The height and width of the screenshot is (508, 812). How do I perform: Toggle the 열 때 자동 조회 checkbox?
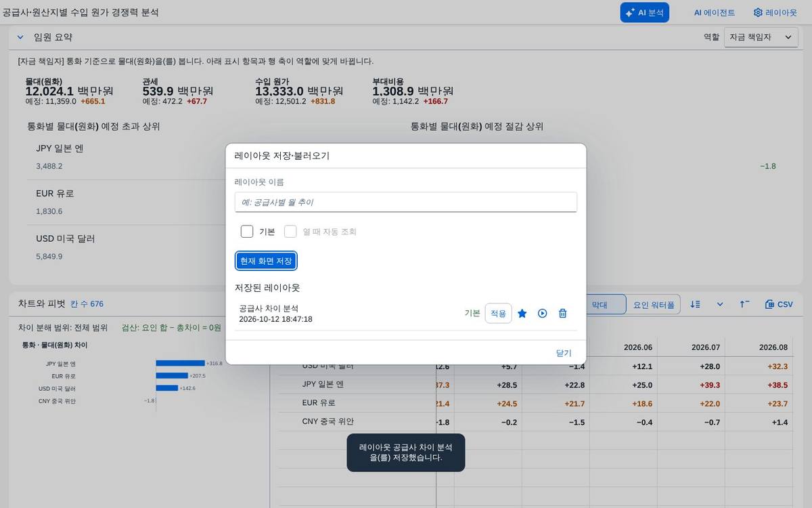tap(290, 232)
